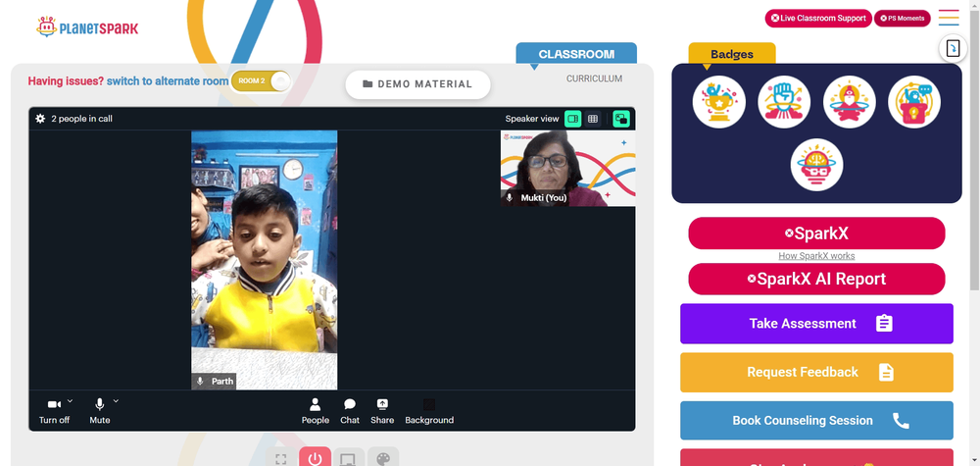This screenshot has width=980, height=466.
Task: Open the Badges tab
Action: click(x=732, y=54)
